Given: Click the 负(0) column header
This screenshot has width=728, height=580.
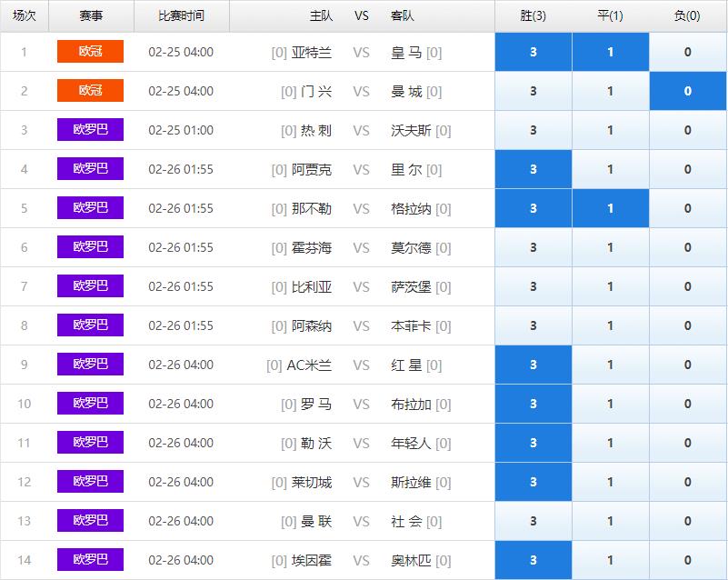Looking at the screenshot, I should click(688, 15).
